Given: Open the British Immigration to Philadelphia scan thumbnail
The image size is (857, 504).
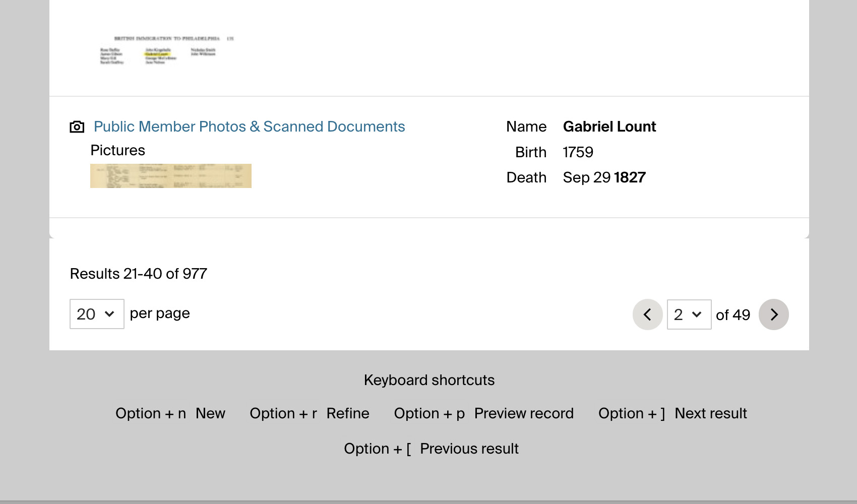Looking at the screenshot, I should tap(166, 50).
